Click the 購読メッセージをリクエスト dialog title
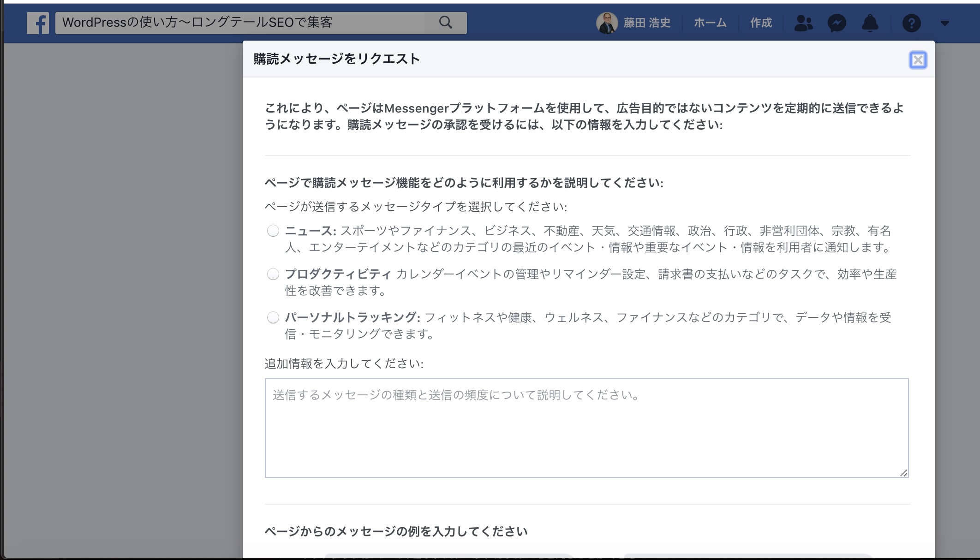 click(336, 59)
